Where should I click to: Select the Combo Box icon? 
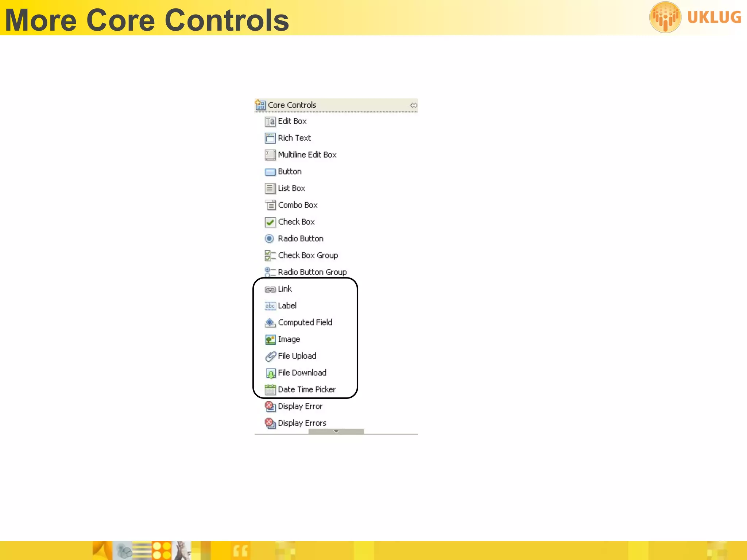click(270, 205)
